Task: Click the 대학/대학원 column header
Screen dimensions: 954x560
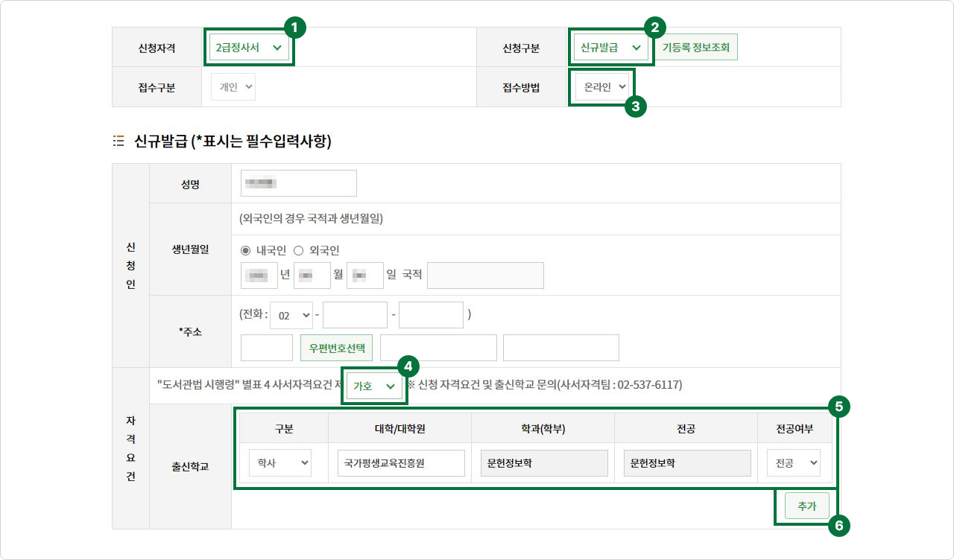Action: pos(399,428)
